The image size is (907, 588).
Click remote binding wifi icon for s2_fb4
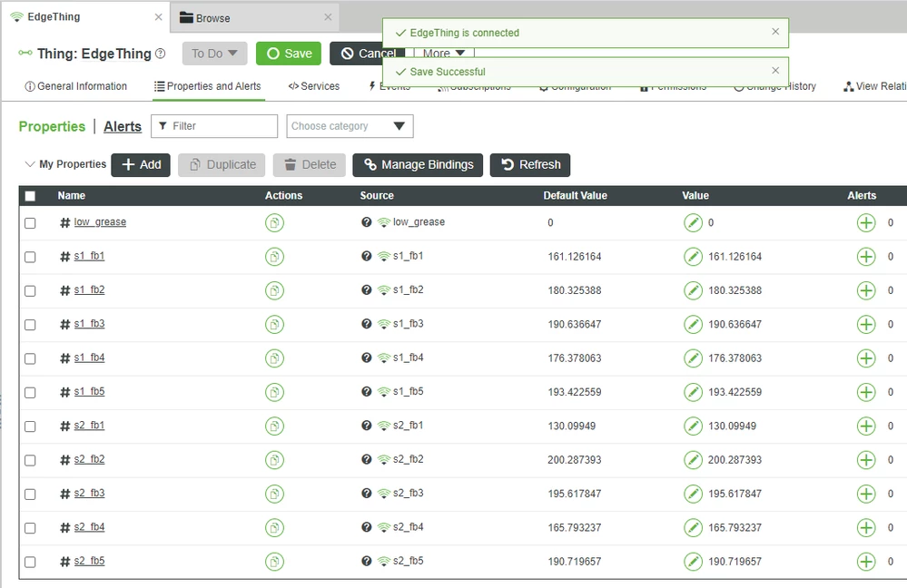coord(383,527)
